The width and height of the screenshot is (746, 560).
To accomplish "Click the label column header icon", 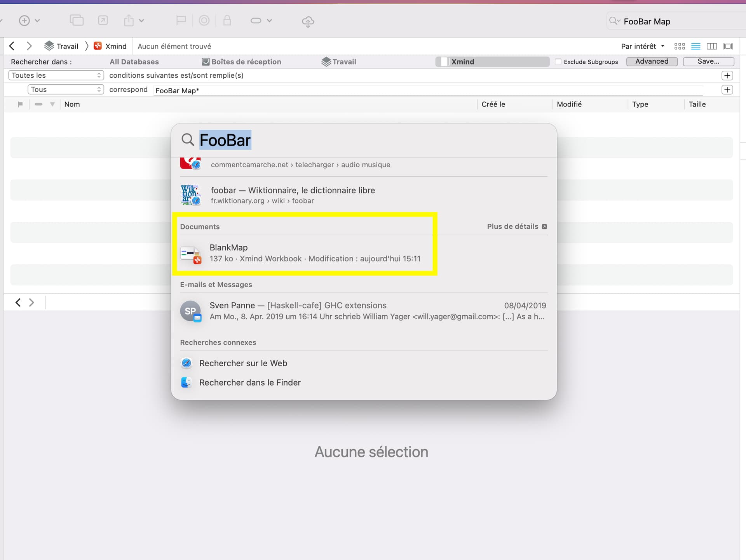I will tap(38, 104).
